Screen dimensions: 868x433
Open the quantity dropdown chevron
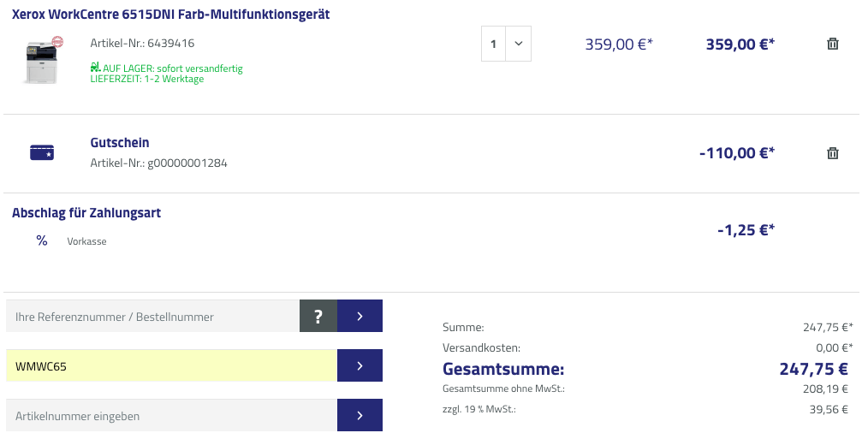point(518,44)
